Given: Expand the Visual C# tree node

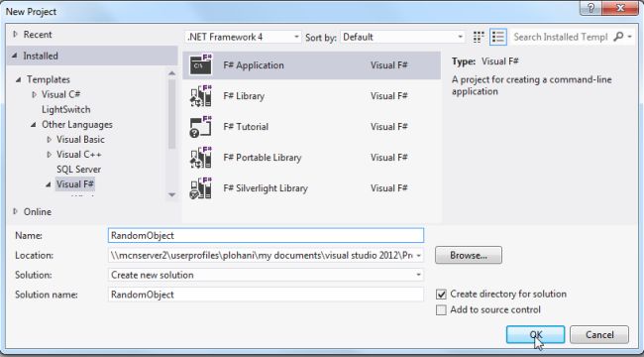Looking at the screenshot, I should 34,94.
